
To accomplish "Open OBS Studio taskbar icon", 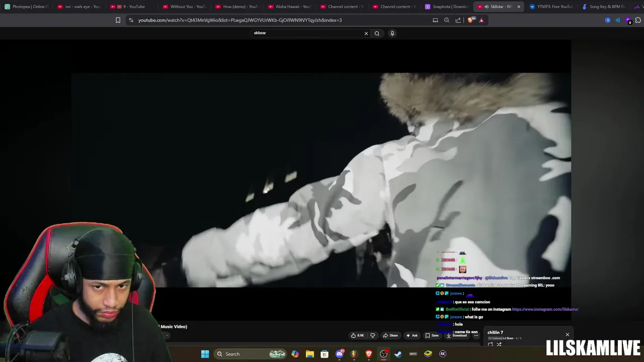I will point(384,354).
